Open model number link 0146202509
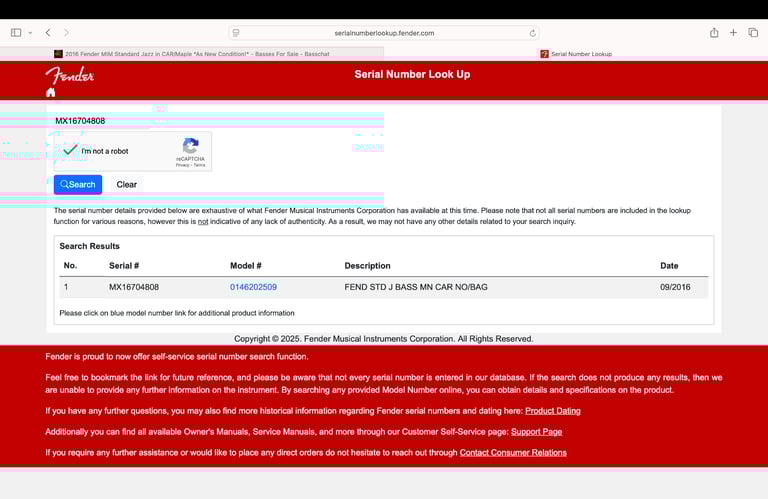The width and height of the screenshot is (768, 499). click(253, 287)
